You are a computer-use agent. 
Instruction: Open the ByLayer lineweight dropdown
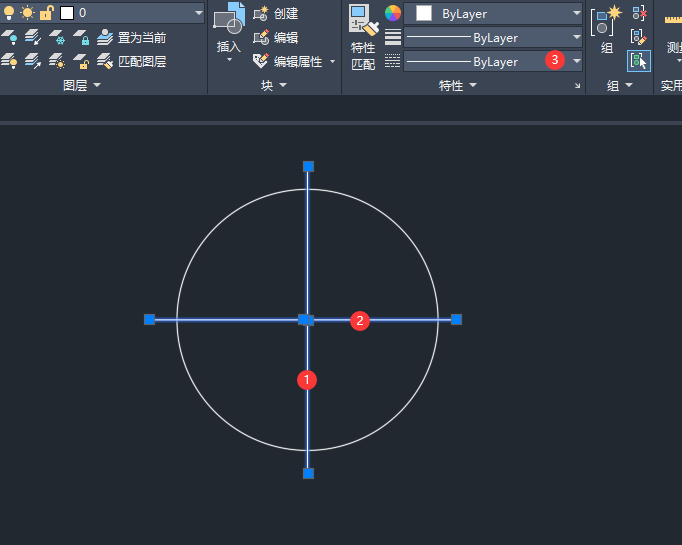pyautogui.click(x=576, y=37)
